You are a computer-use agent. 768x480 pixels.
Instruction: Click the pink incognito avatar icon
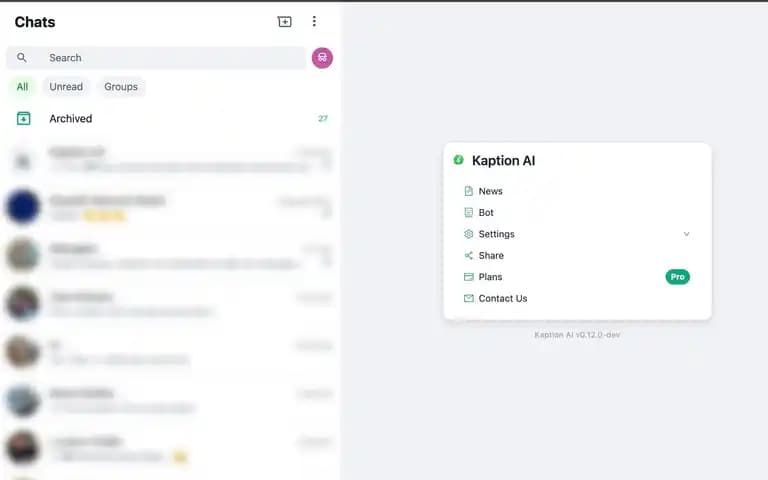click(322, 58)
